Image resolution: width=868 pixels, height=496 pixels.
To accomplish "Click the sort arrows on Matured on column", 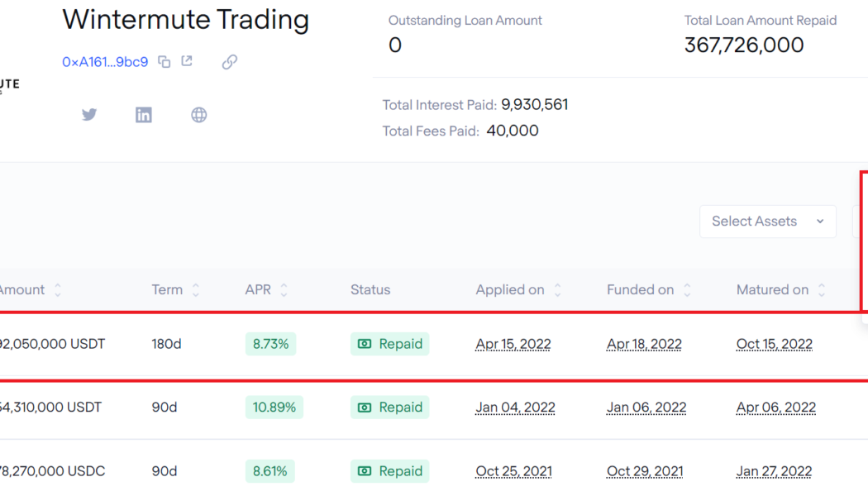I will tap(821, 289).
